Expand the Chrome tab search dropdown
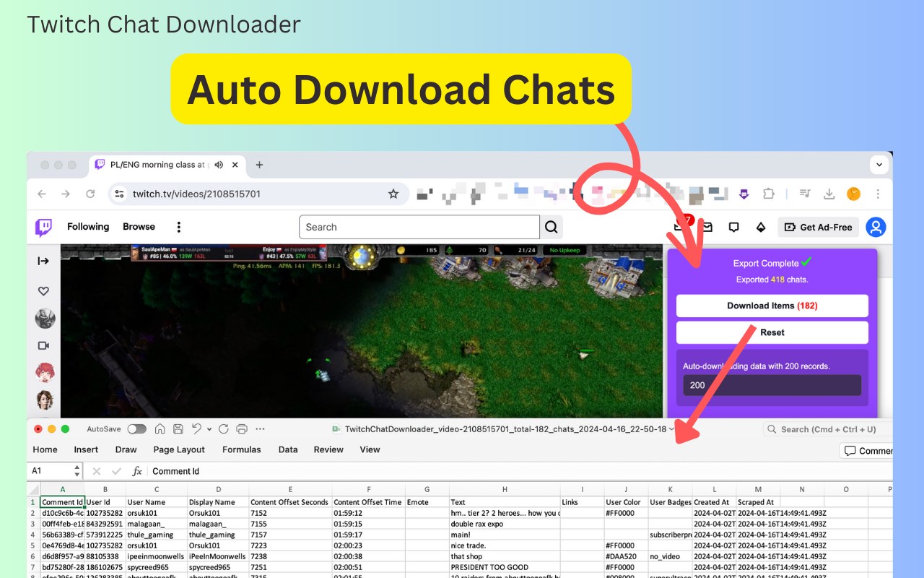This screenshot has height=578, width=924. click(879, 165)
